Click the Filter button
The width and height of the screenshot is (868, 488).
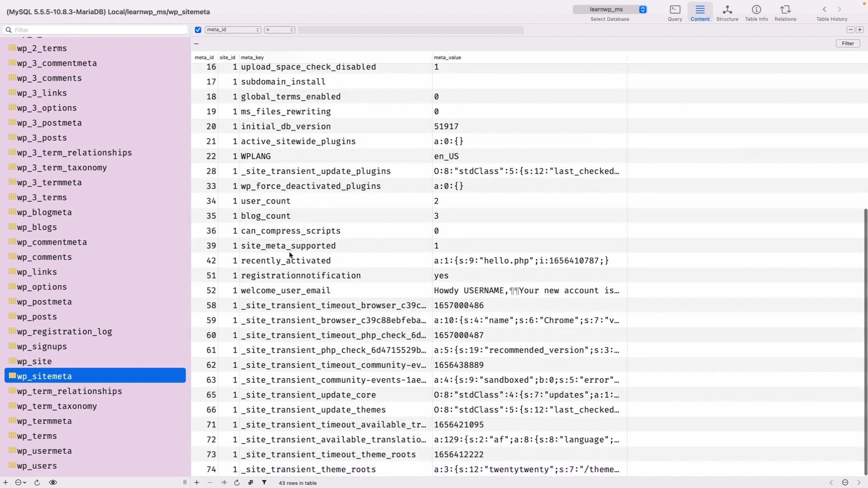pyautogui.click(x=848, y=43)
